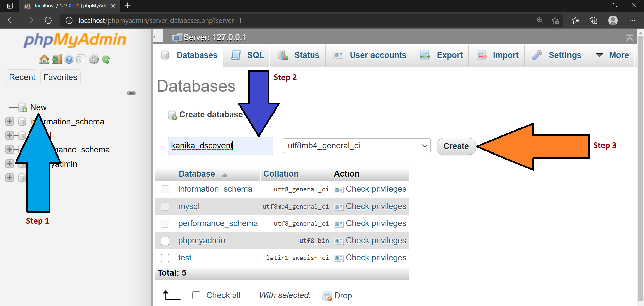The width and height of the screenshot is (644, 306).
Task: Open navigation panel settings gear icon
Action: (x=94, y=60)
